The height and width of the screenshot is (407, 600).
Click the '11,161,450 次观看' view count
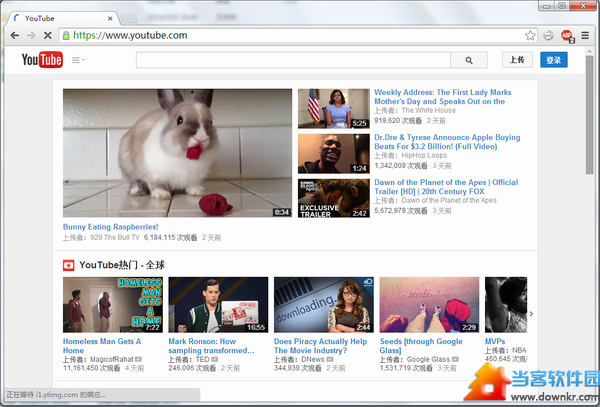pyautogui.click(x=91, y=368)
